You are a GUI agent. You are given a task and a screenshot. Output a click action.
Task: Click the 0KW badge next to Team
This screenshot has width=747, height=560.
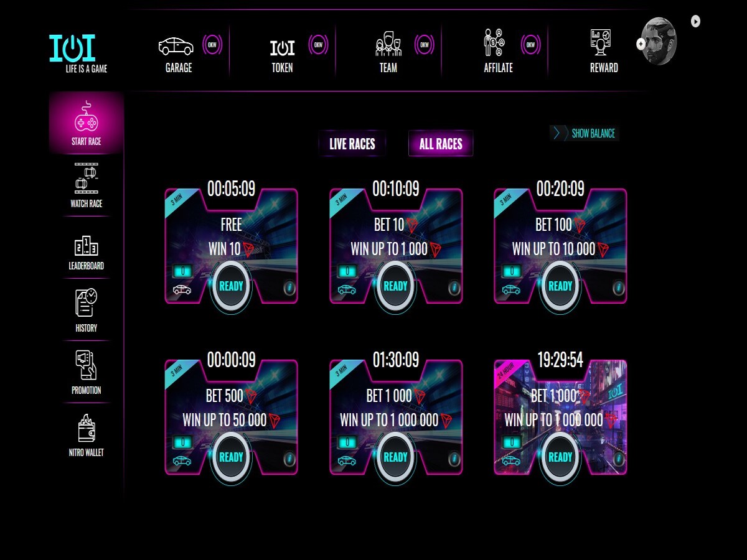click(425, 45)
